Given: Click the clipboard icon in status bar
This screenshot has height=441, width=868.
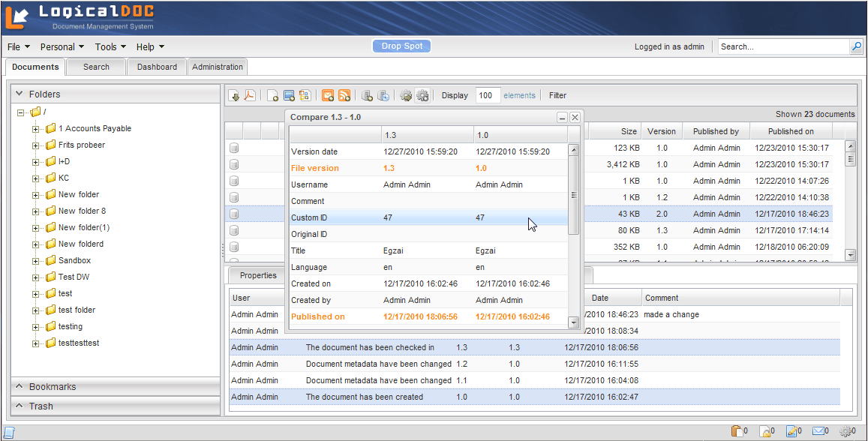Looking at the screenshot, I should click(736, 430).
